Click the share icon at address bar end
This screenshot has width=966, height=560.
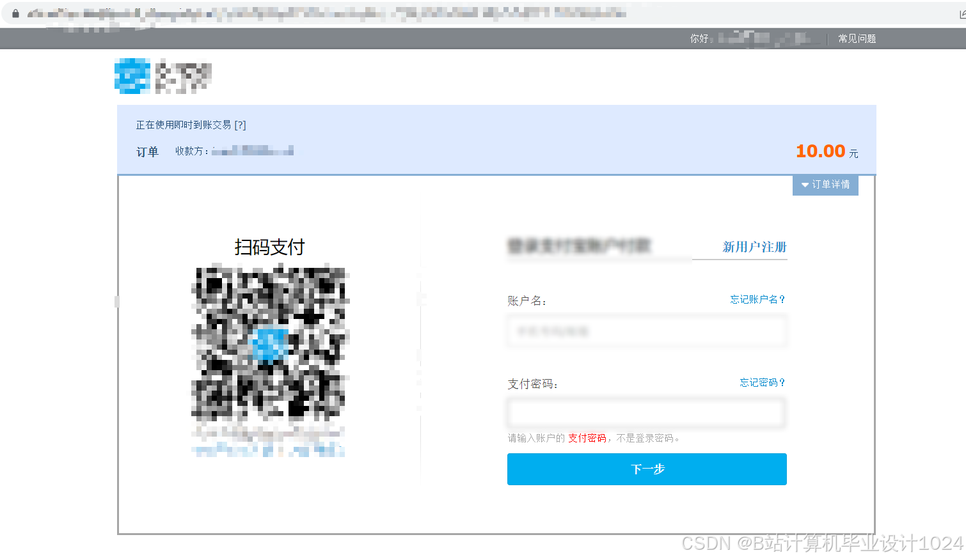pos(962,14)
